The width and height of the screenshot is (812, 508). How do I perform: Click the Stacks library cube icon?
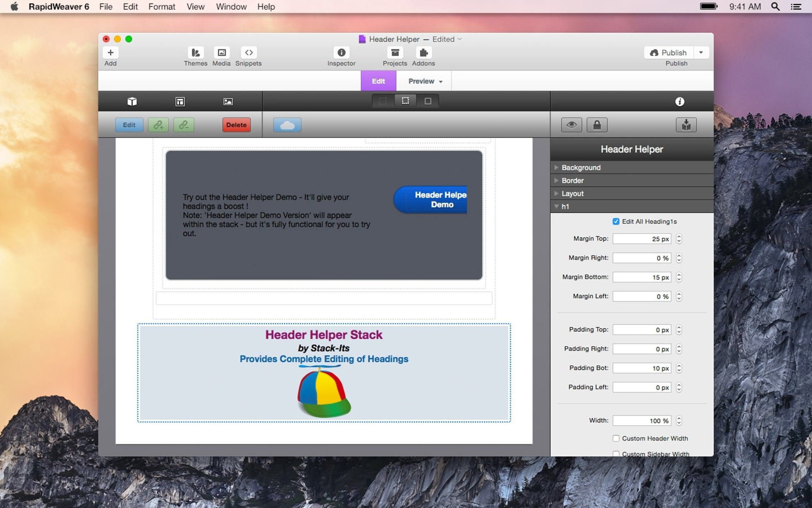[132, 102]
